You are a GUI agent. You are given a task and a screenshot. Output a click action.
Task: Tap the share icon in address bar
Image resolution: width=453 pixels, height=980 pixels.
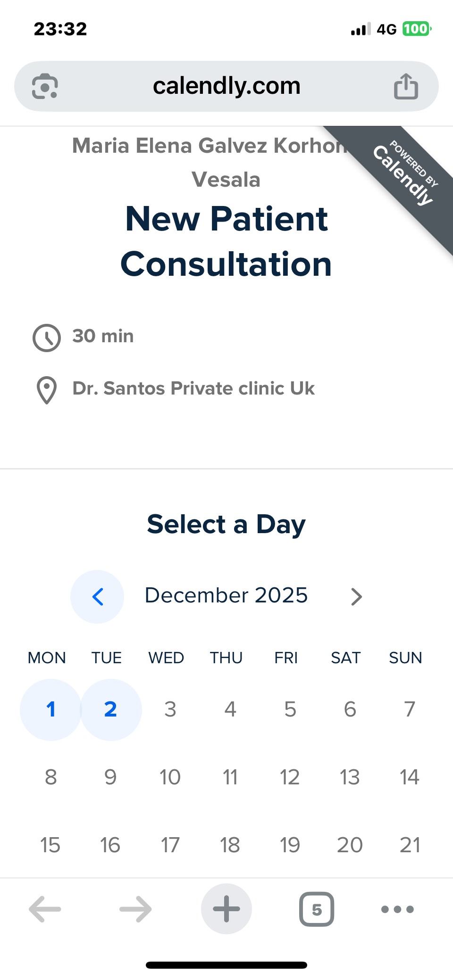406,86
